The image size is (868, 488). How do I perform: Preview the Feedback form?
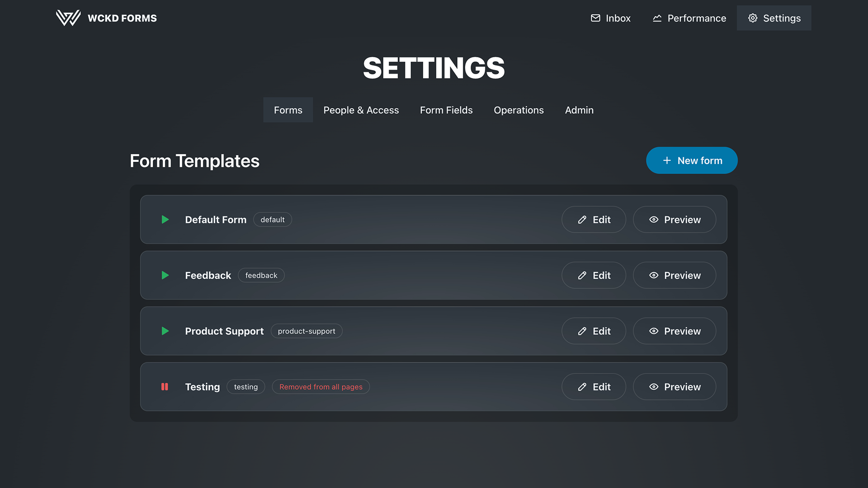[x=675, y=275]
